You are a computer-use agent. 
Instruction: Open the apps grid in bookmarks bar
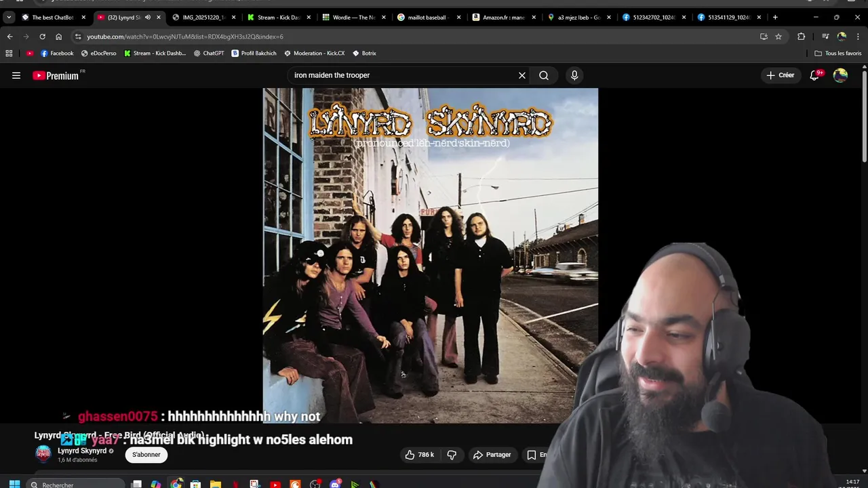(9, 53)
